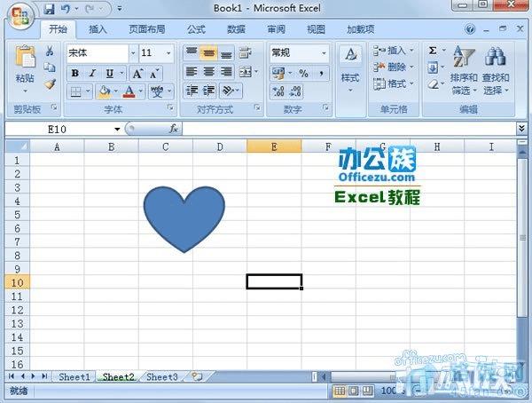This screenshot has height=403, width=532.
Task: Open the number format dropdown (常规)
Action: click(x=324, y=53)
